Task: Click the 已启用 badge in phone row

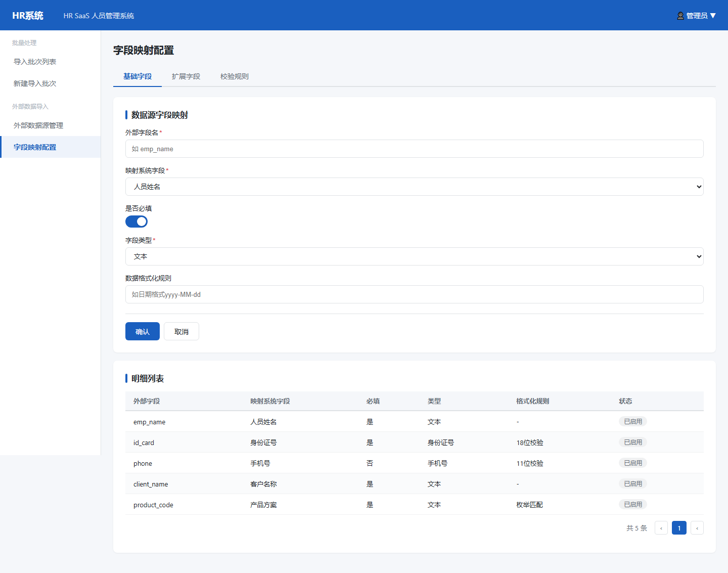Action: click(633, 463)
